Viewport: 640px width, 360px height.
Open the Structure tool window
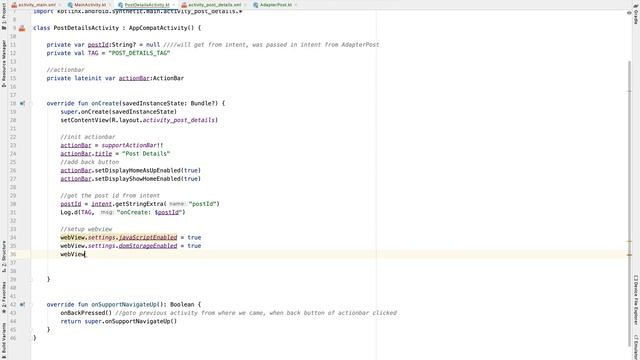tap(4, 256)
